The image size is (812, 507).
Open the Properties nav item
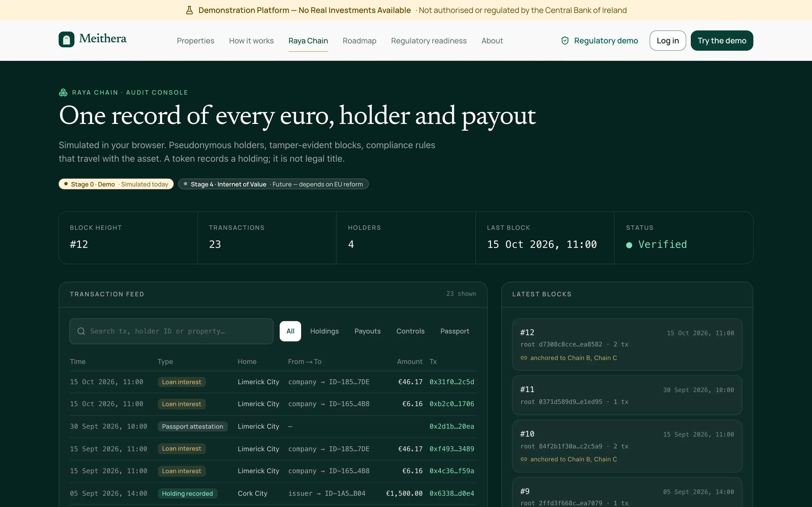(x=195, y=41)
